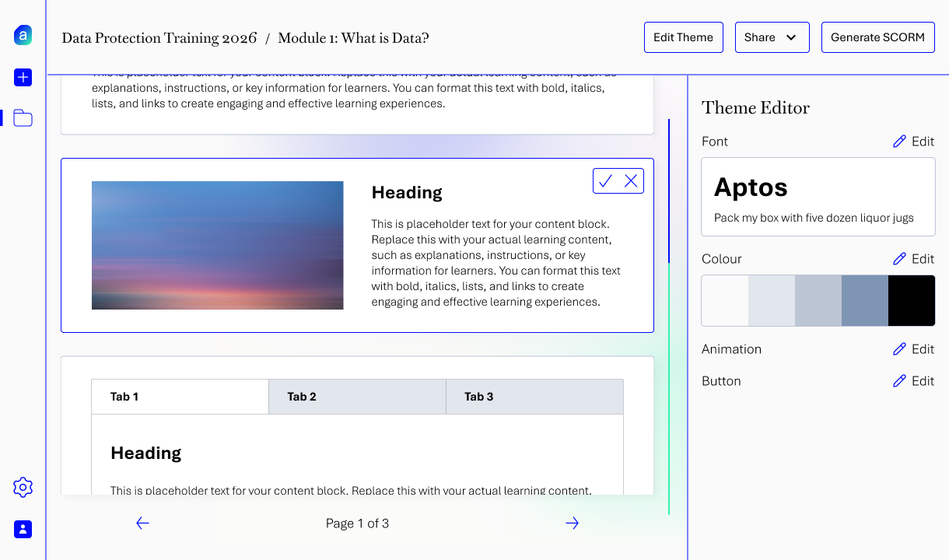
Task: Go to previous page arrow
Action: (x=142, y=523)
